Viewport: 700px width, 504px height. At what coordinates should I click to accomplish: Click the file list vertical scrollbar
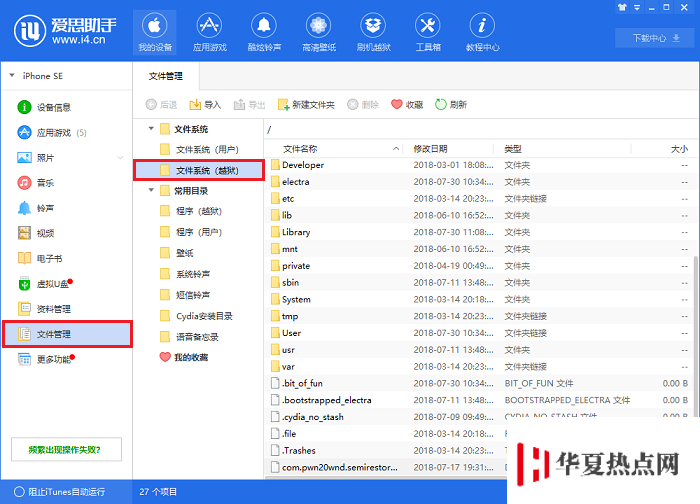coord(696,336)
